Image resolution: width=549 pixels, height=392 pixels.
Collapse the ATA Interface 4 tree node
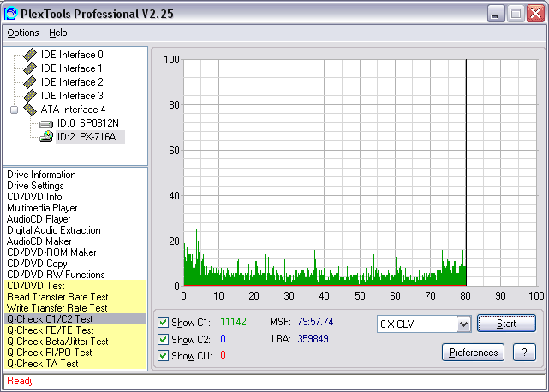14,110
